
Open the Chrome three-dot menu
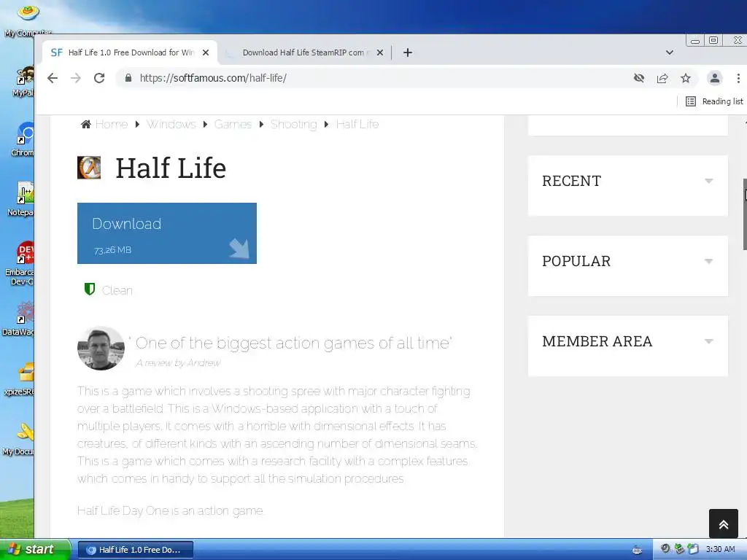[738, 78]
